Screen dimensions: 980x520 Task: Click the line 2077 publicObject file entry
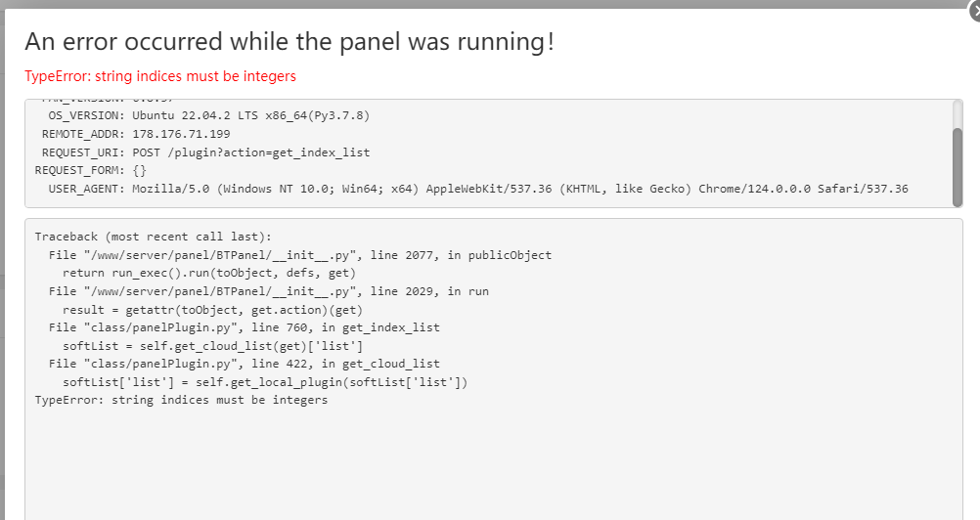[299, 255]
